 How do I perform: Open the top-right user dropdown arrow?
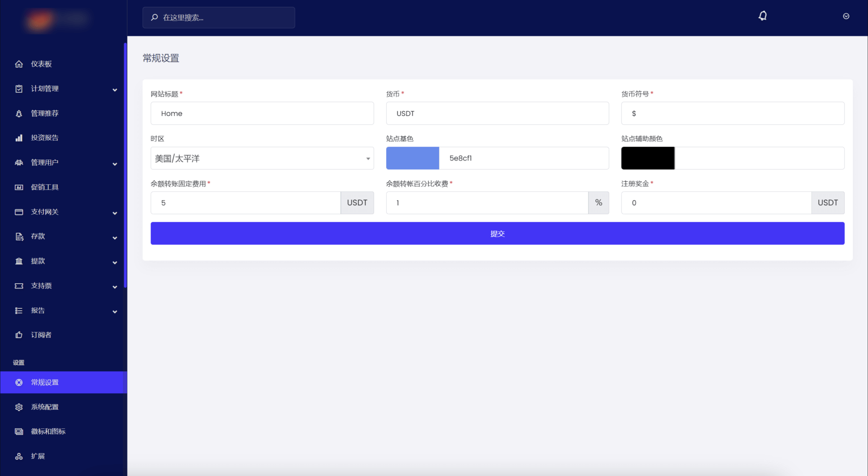(846, 16)
